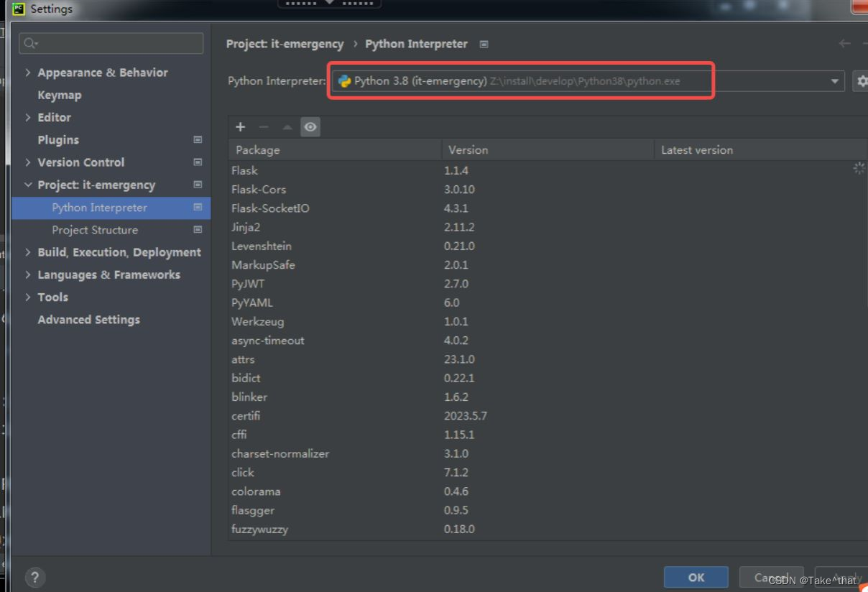Click the project-level icon next to Project Structure
The image size is (868, 592).
point(198,230)
